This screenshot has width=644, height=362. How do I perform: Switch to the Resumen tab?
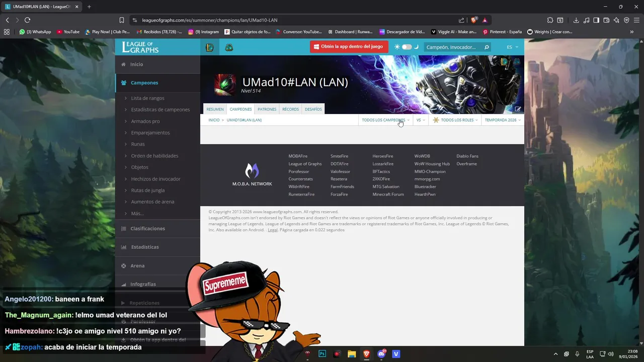215,109
